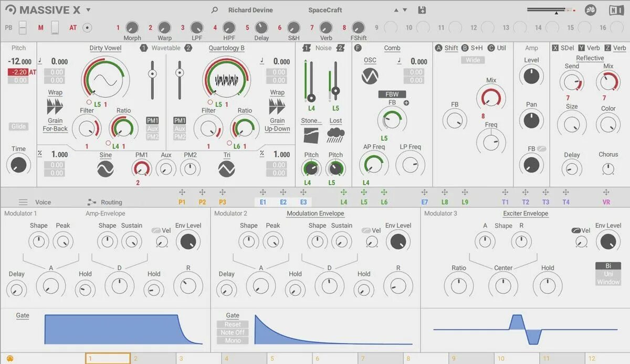Click the FBW button
The width and height of the screenshot is (630, 364).
click(392, 94)
